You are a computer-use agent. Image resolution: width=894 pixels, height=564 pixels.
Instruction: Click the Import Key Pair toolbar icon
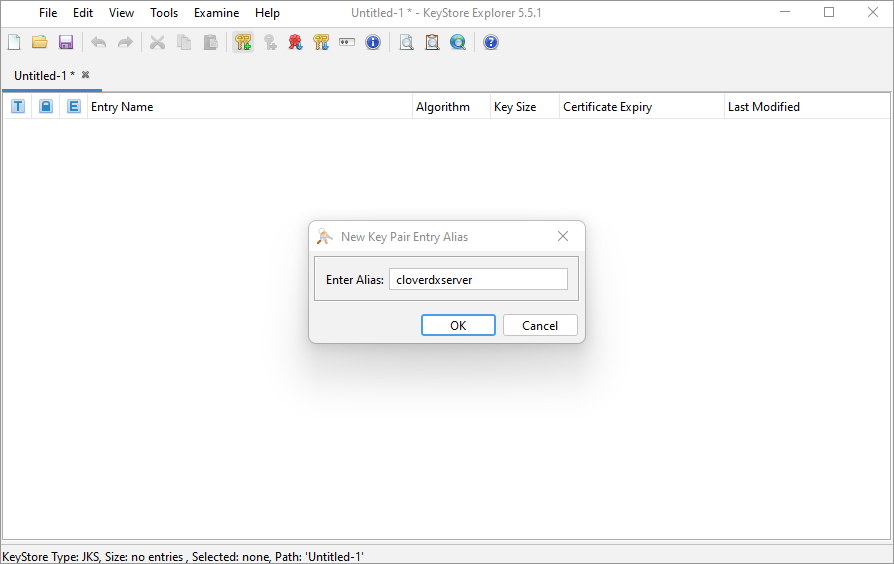coord(321,42)
